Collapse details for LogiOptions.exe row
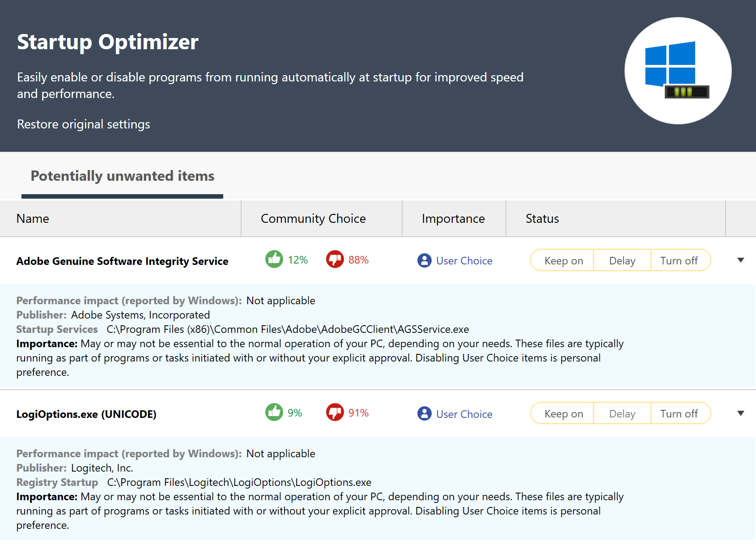This screenshot has height=553, width=756. (x=741, y=413)
